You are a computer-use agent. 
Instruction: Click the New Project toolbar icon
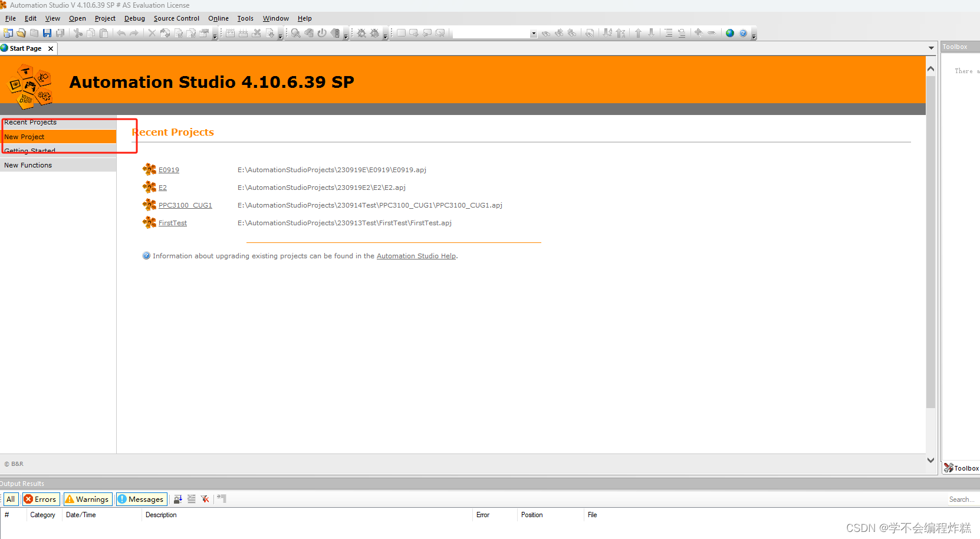click(8, 33)
